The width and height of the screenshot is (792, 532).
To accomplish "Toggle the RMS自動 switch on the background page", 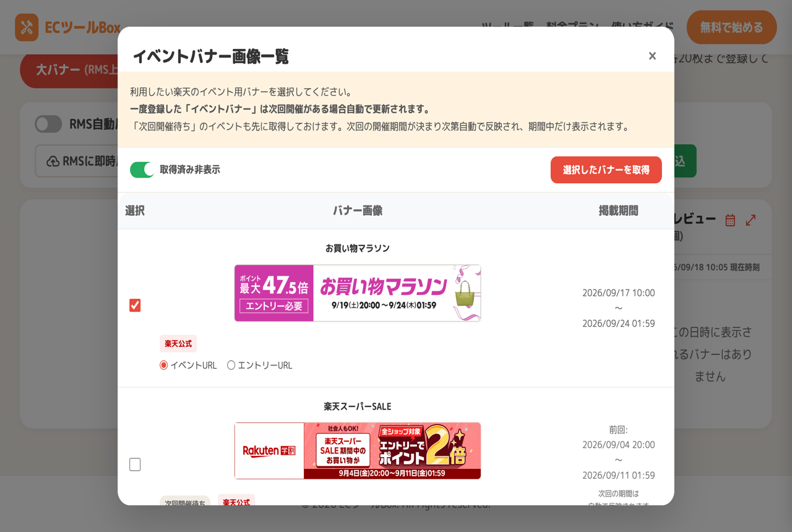I will coord(48,124).
